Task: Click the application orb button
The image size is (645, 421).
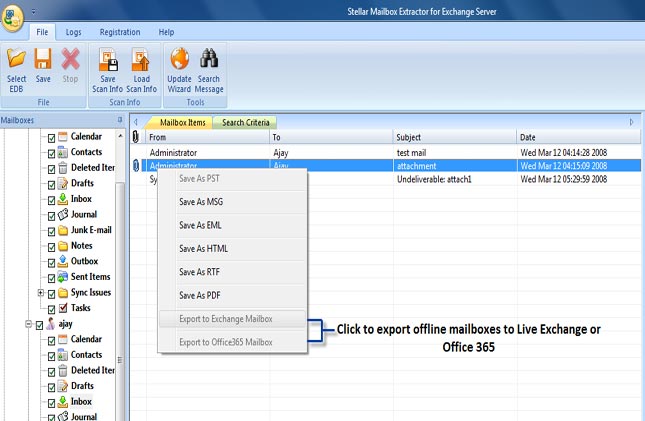Action: [x=12, y=17]
